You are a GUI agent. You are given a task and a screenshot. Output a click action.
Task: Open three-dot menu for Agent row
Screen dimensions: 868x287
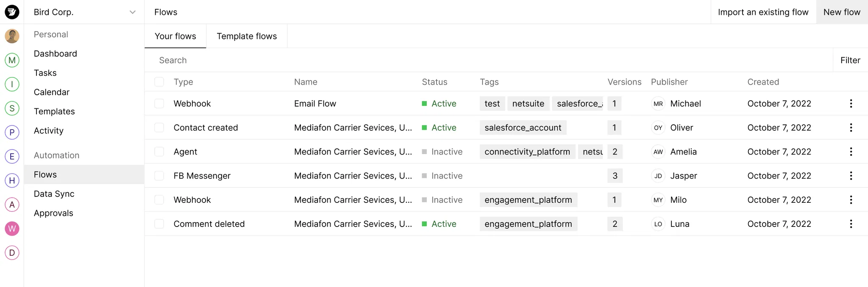[x=851, y=152]
